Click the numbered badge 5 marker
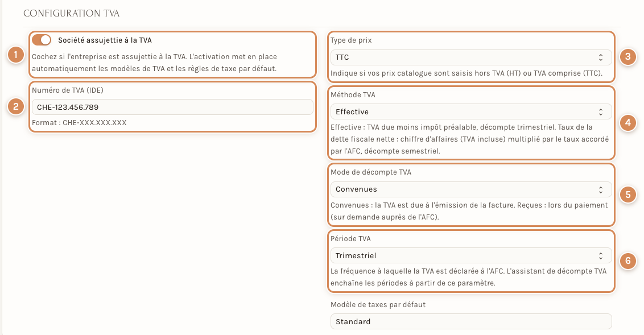 pyautogui.click(x=628, y=195)
